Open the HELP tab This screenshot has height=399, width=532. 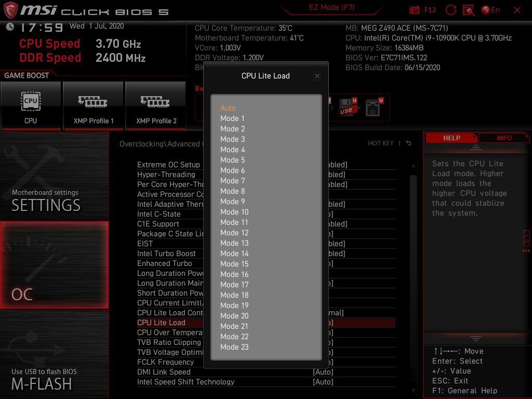(451, 138)
